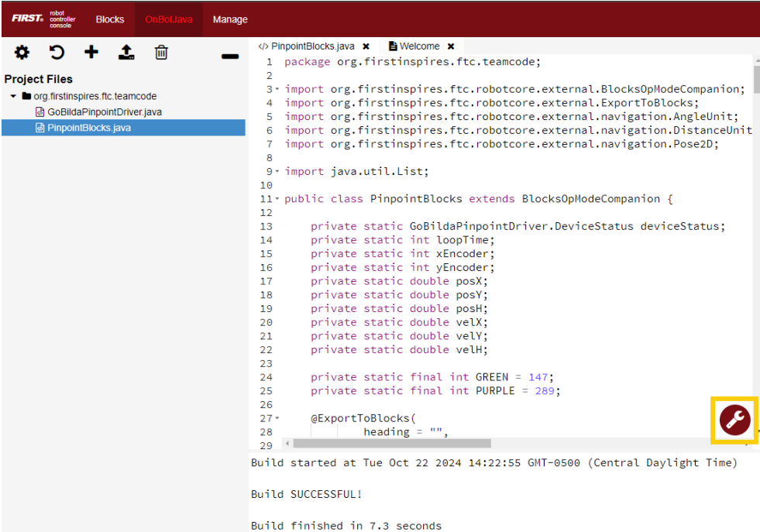Collapse file panel with minus icon
Screen dimensions: 760x532
click(230, 57)
